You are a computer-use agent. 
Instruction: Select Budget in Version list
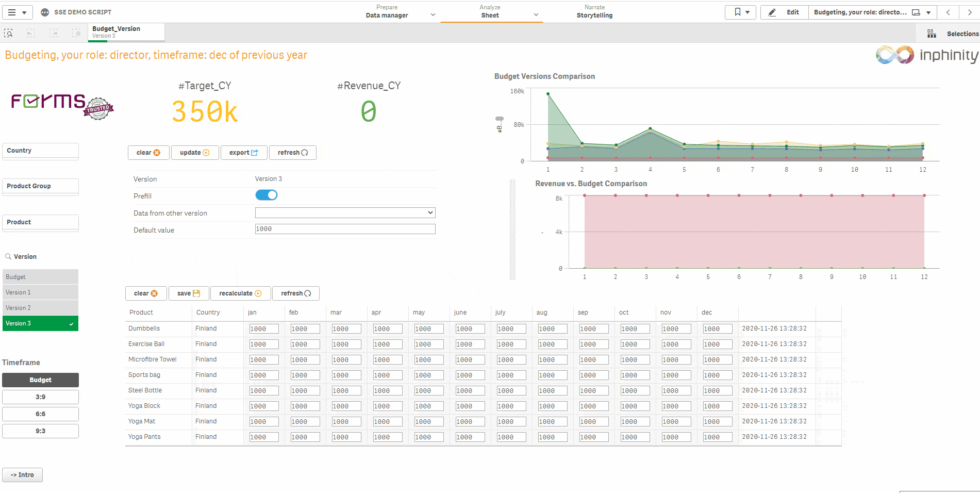coord(41,277)
